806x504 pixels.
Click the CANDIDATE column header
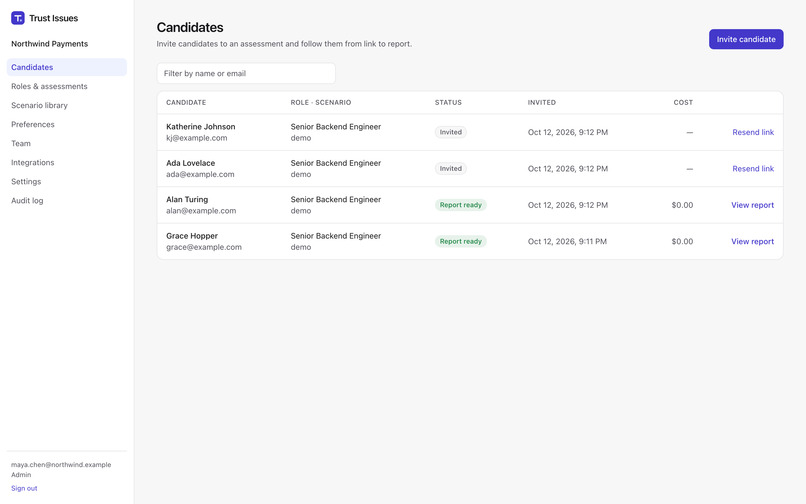[186, 102]
